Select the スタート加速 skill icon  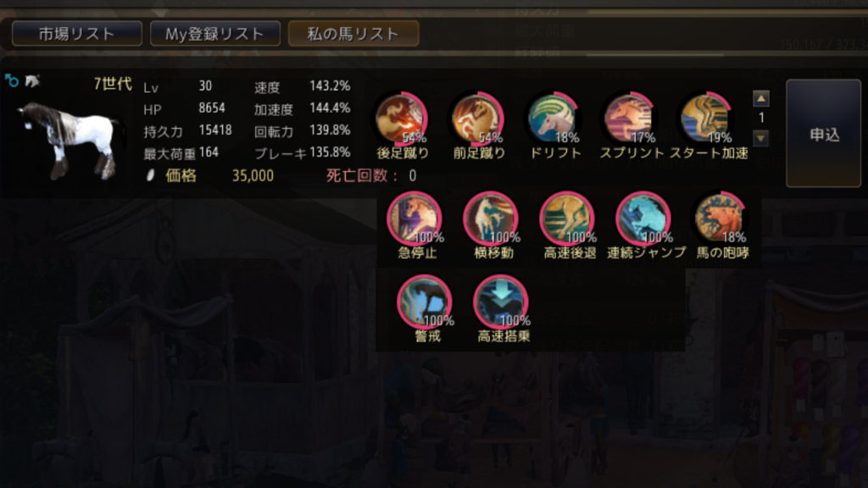pyautogui.click(x=706, y=118)
